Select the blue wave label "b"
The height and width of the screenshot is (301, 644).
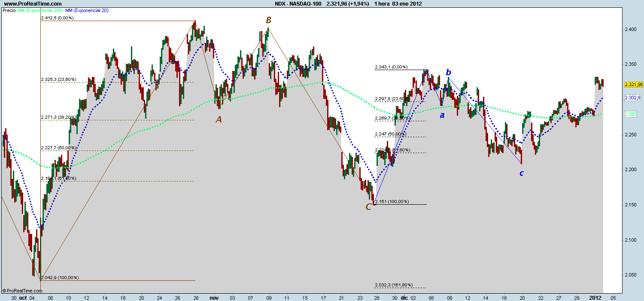(448, 72)
